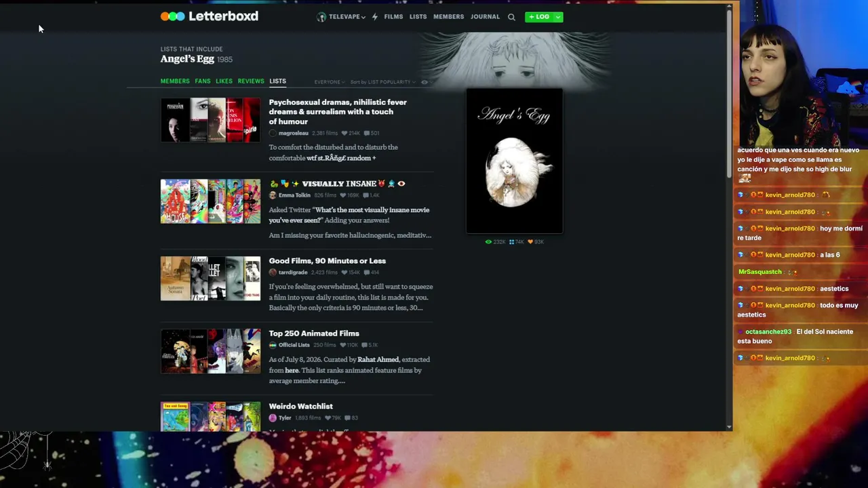Open the Weirdo Watchlist list title
868x488 pixels.
click(x=300, y=407)
